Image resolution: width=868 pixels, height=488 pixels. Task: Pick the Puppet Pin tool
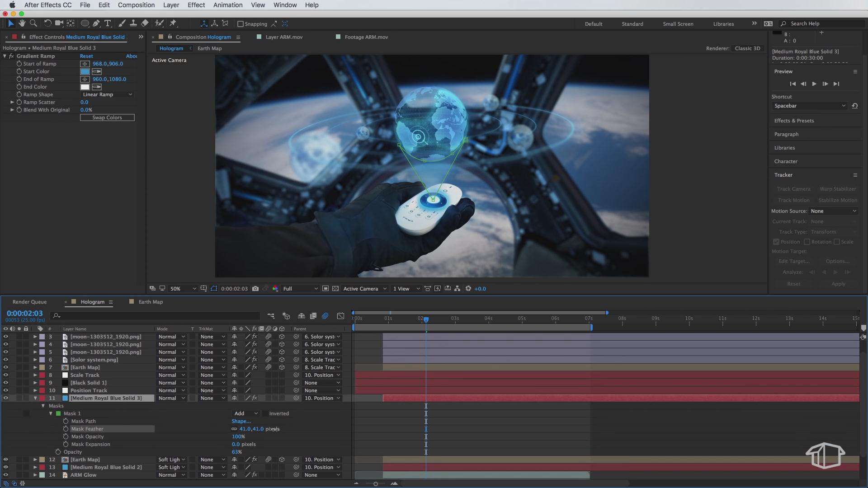(x=173, y=23)
